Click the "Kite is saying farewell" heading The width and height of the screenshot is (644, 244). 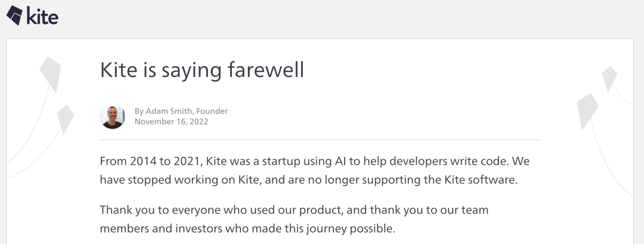click(x=202, y=70)
